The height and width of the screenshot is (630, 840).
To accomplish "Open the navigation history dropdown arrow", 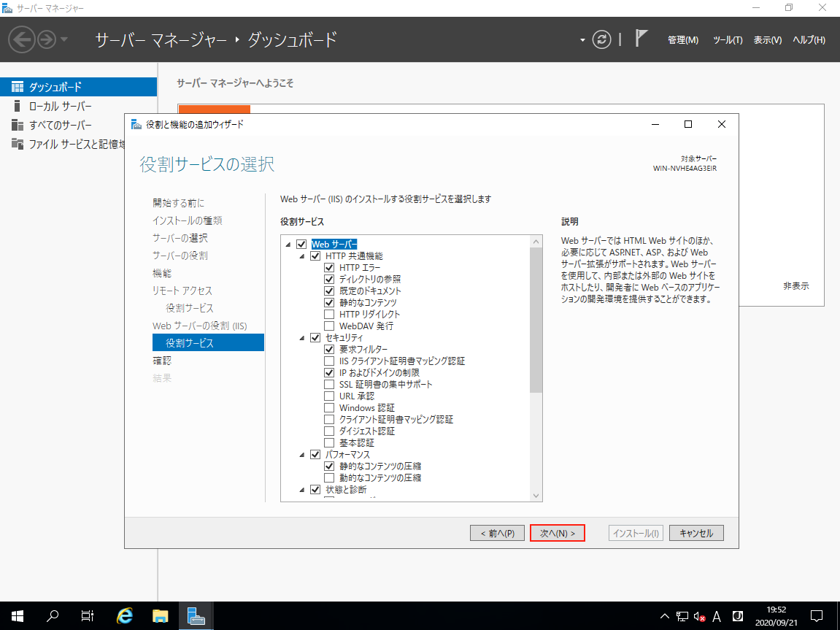I will (64, 39).
